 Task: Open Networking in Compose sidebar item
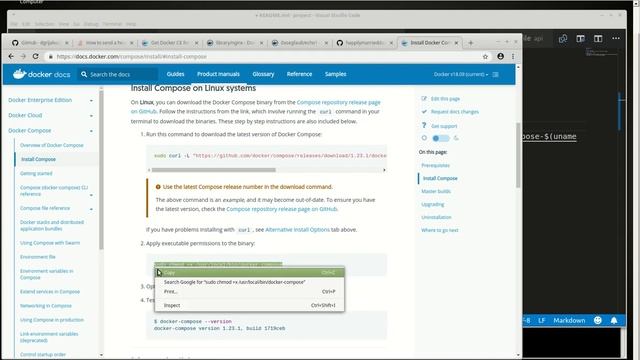pos(46,306)
